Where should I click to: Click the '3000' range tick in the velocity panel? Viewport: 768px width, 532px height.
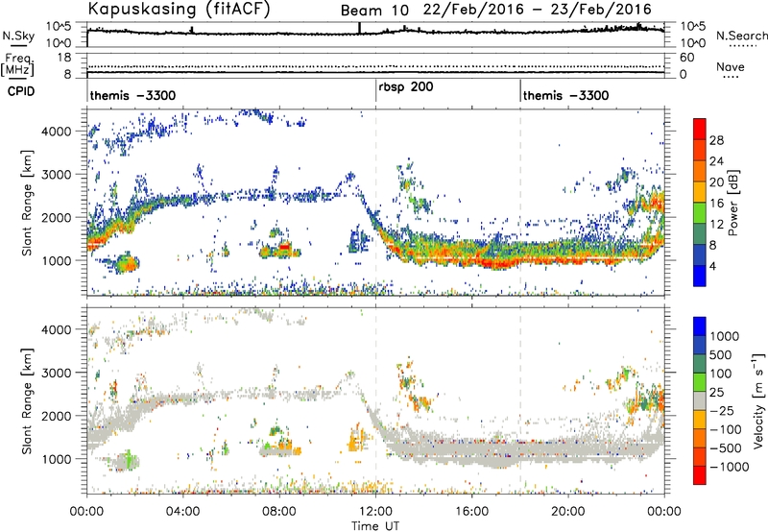57,373
